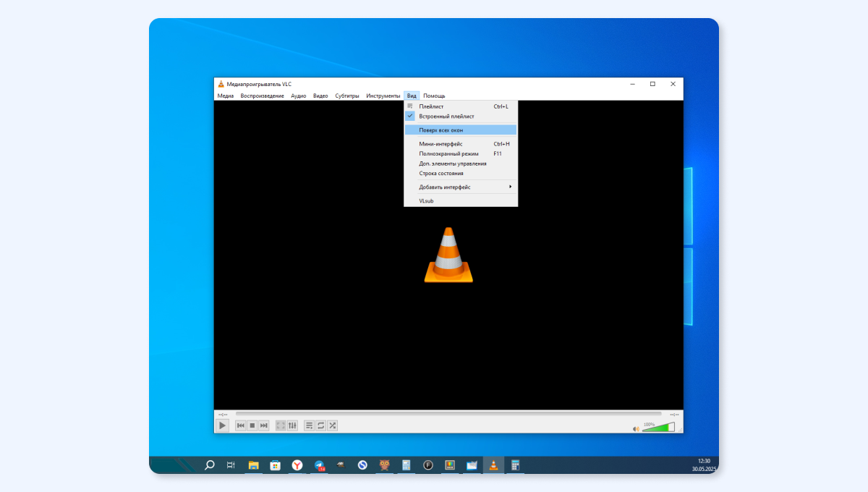Open blue circular app icon on taskbar
Screen dimensions: 868x492
click(362, 465)
